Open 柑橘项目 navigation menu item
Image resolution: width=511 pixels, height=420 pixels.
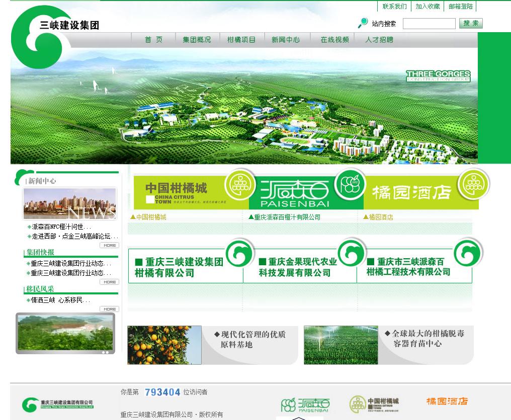click(x=241, y=40)
